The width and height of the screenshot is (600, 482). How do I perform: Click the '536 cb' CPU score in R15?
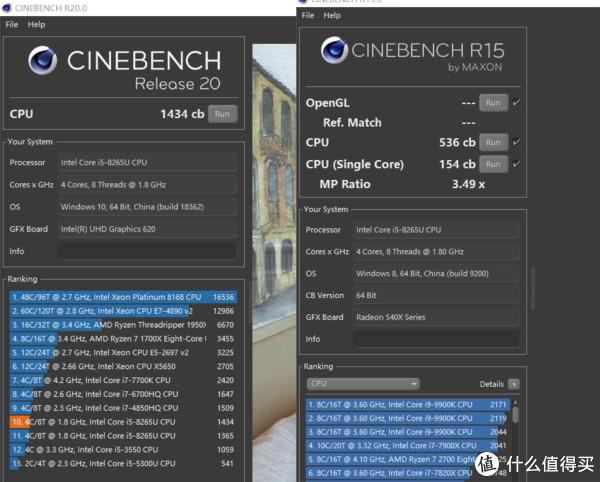click(x=457, y=142)
